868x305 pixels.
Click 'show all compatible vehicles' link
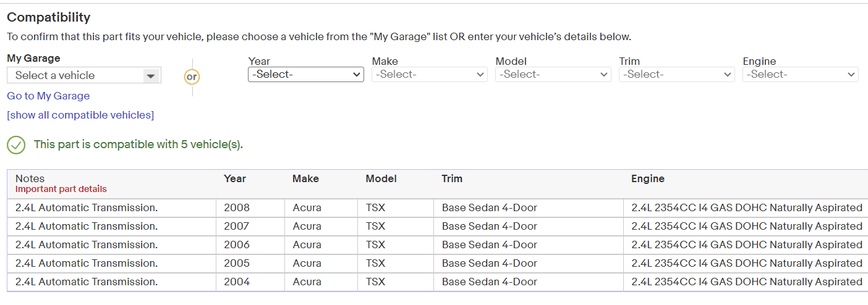pyautogui.click(x=80, y=115)
